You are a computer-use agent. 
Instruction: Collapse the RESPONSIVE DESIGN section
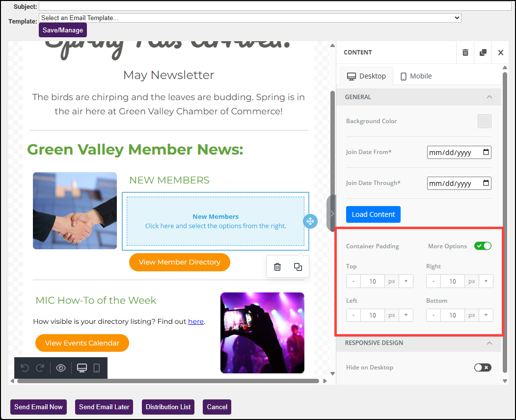click(x=489, y=343)
